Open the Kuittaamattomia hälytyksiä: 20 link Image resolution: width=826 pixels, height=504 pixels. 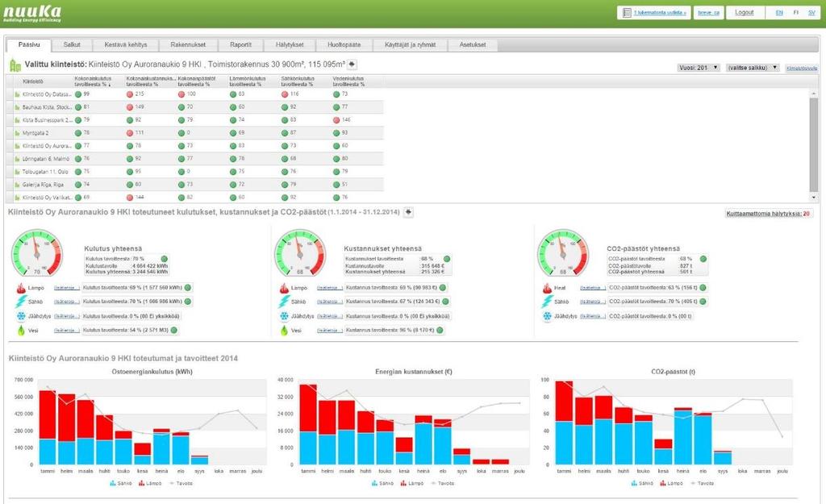point(768,214)
